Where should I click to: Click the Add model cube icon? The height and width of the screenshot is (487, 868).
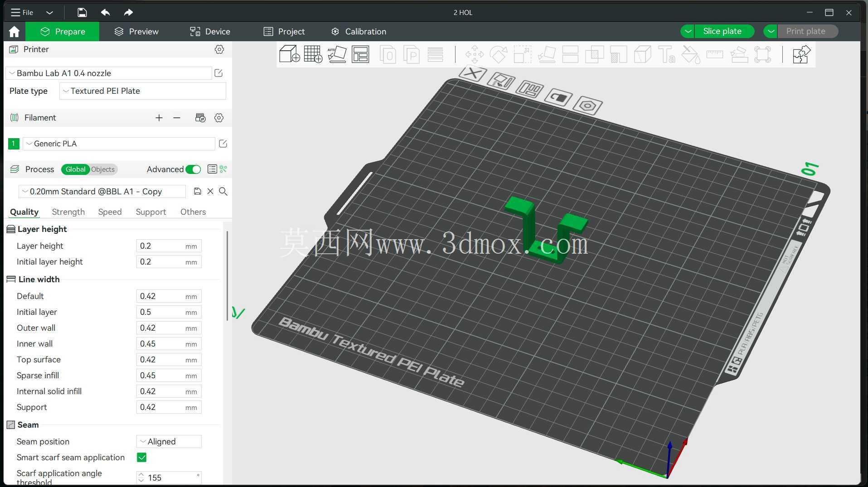tap(289, 54)
